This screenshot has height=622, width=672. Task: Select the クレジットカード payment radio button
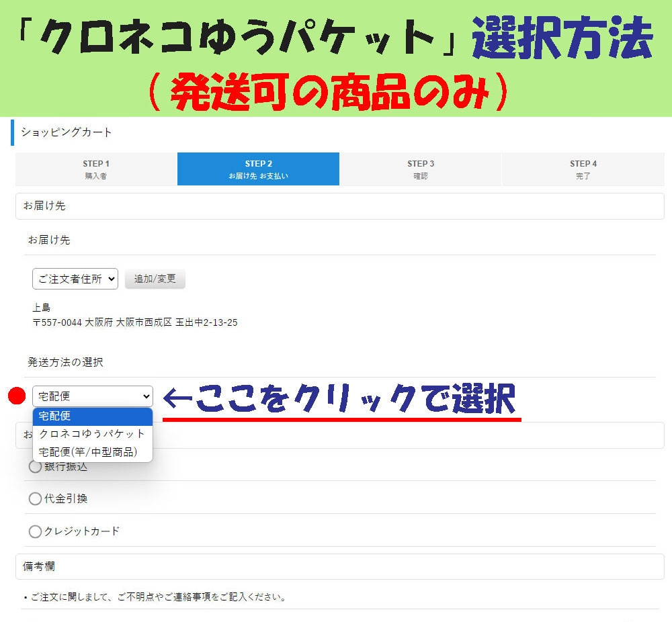point(35,531)
